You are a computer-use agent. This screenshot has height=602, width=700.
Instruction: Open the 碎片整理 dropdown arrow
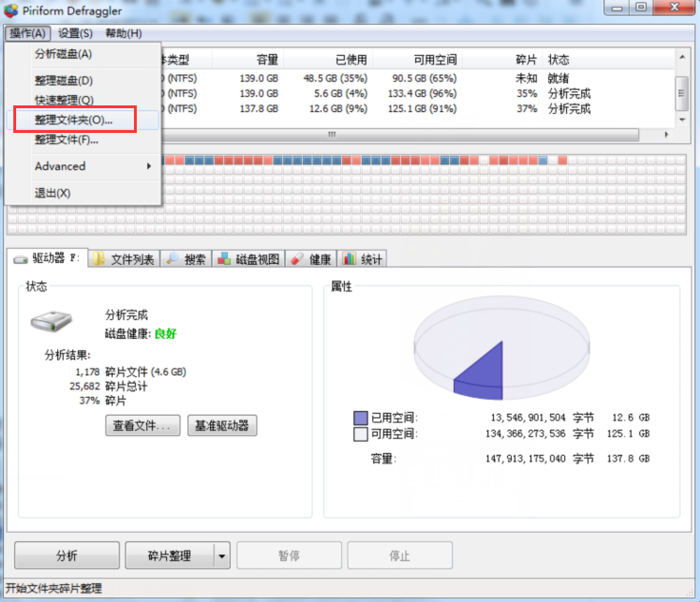[222, 556]
